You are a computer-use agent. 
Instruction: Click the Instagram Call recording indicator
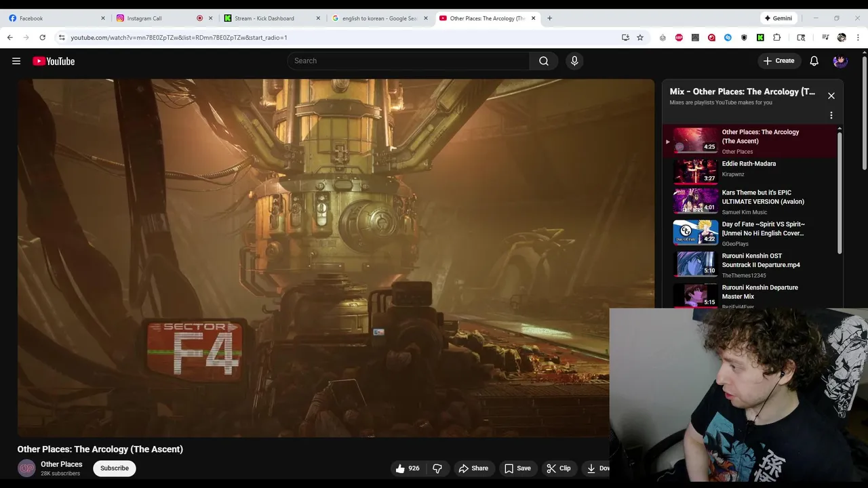tap(199, 18)
